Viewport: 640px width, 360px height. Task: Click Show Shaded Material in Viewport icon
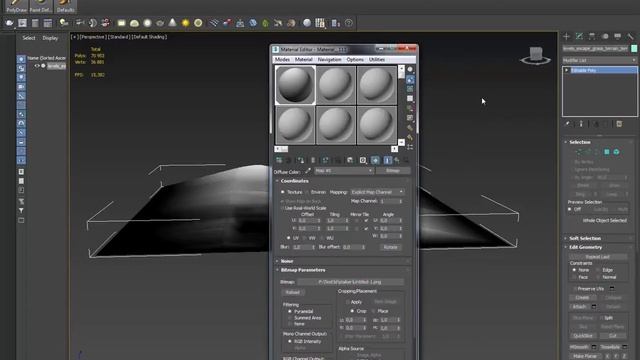click(375, 160)
